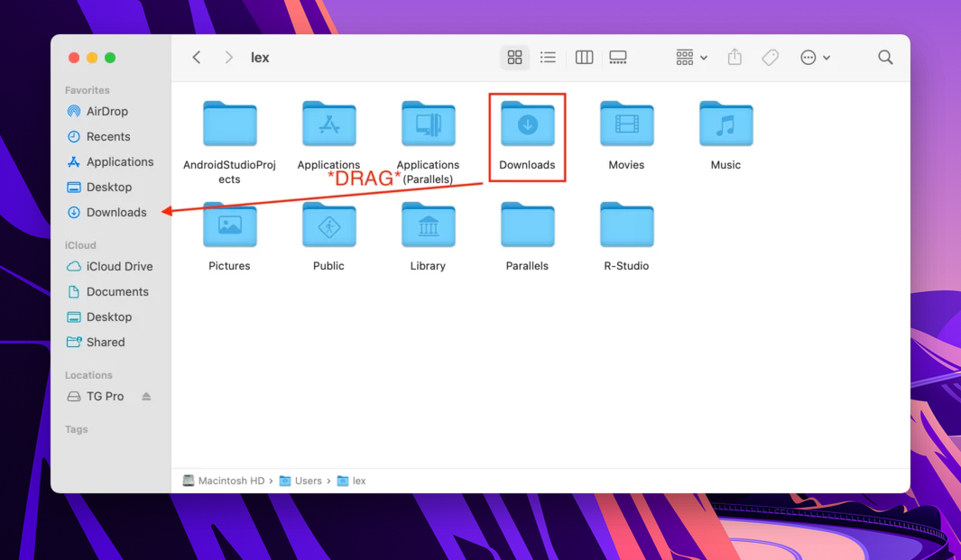Screen dimensions: 961x560
Task: Minimize the window with yellow button
Action: pos(92,58)
